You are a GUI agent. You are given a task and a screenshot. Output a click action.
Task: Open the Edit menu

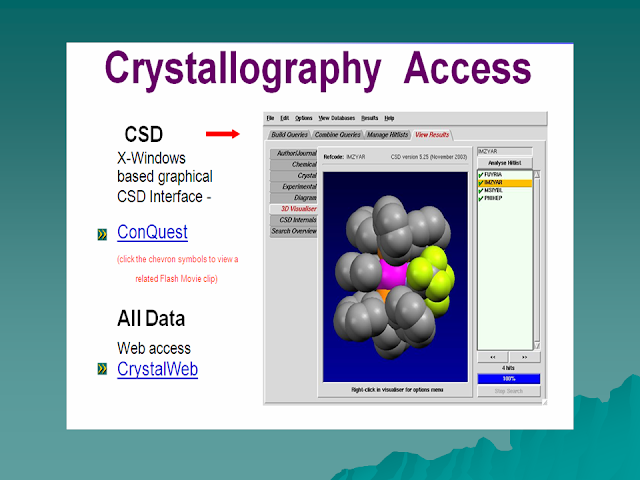pos(284,118)
